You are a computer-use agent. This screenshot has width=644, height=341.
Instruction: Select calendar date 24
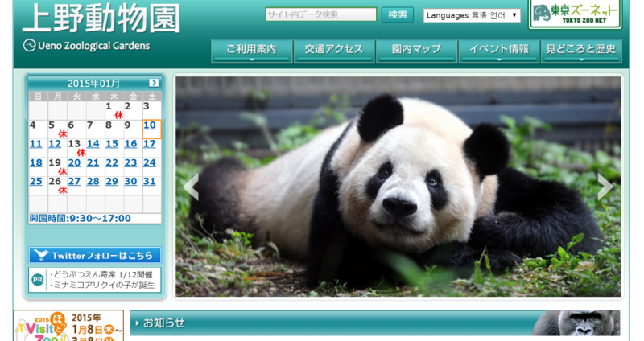(x=150, y=163)
